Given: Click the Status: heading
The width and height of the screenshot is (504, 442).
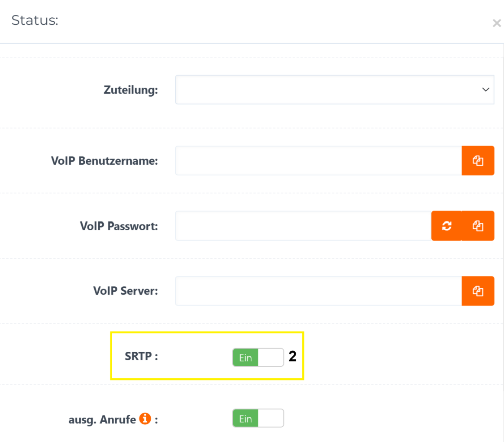Looking at the screenshot, I should pos(35,20).
